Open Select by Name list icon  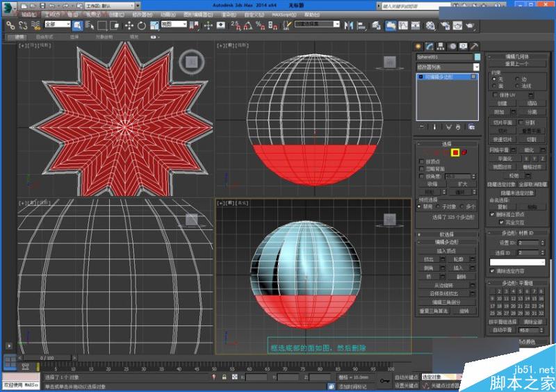coord(90,26)
